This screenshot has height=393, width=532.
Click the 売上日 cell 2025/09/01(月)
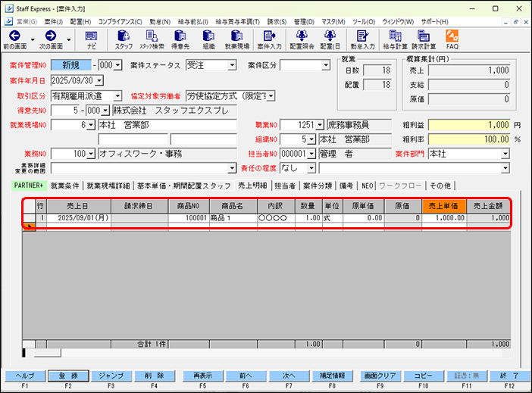(79, 218)
